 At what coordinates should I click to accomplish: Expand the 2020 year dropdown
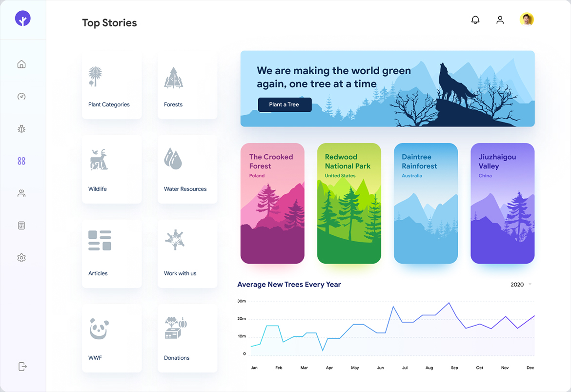521,285
